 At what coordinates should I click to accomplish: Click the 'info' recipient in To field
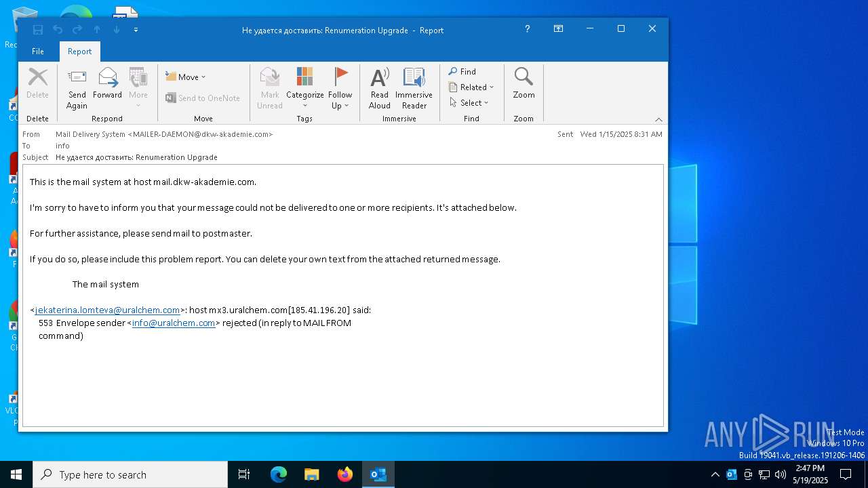pos(62,146)
